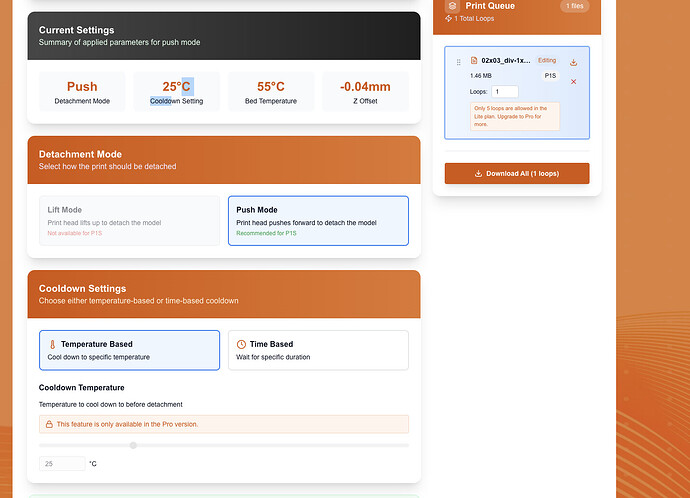Click the lock icon in the Pro version notice
Screen dimensions: 690x498
(x=49, y=424)
